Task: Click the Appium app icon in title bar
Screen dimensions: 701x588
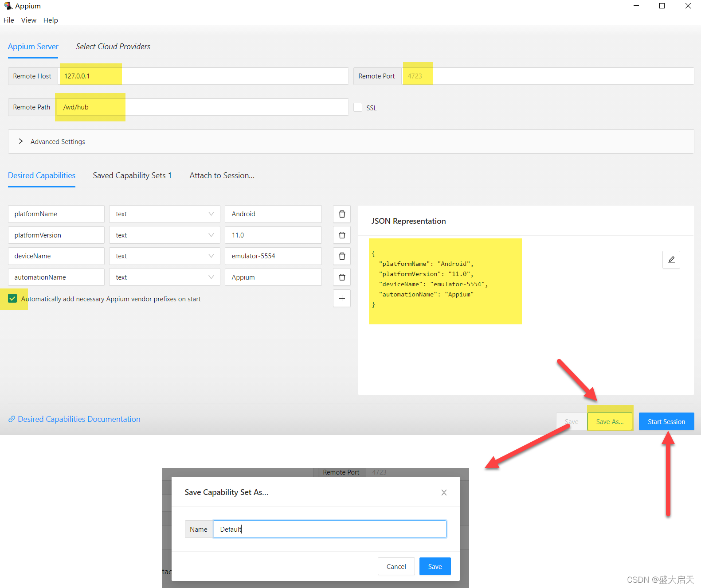Action: coord(8,6)
